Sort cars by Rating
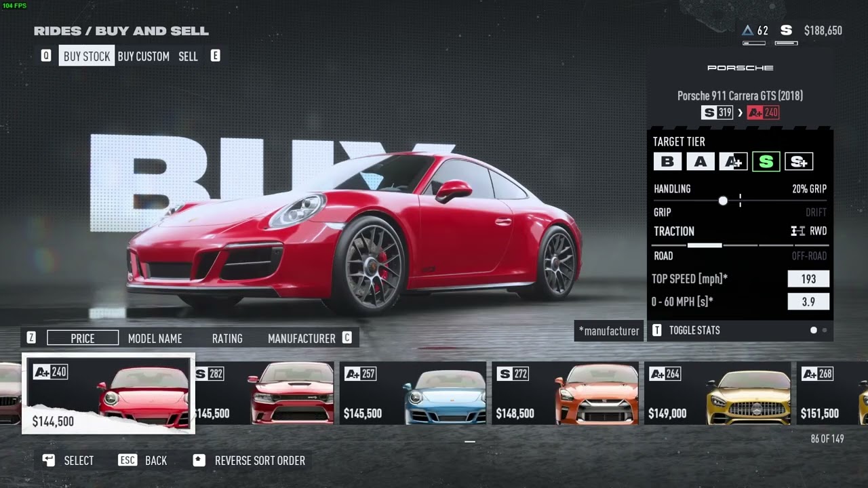868x488 pixels. point(227,338)
